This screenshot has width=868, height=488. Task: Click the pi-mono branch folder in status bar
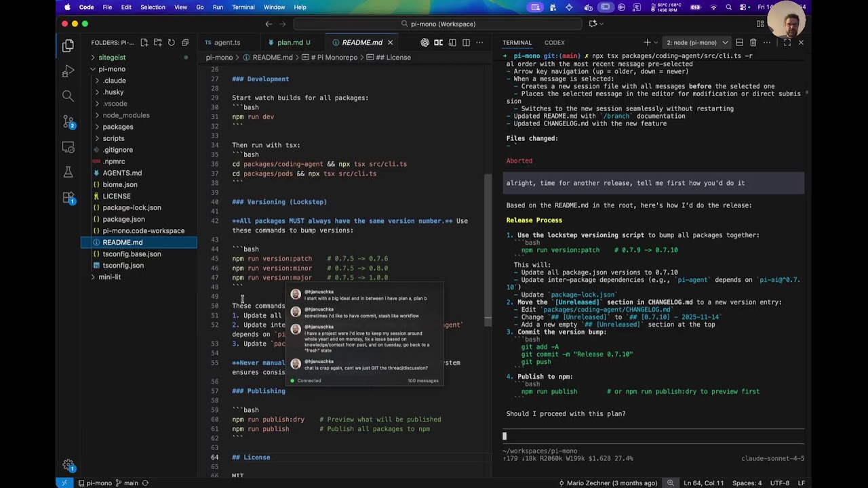tap(94, 483)
